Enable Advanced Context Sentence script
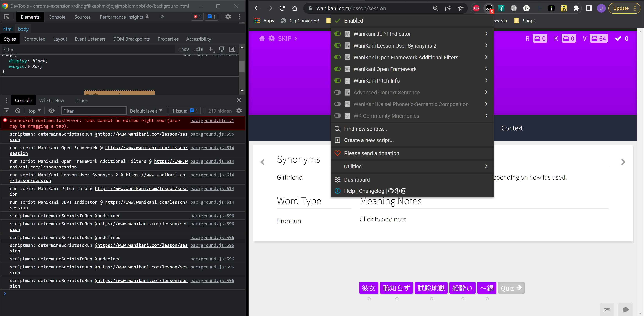The width and height of the screenshot is (644, 316). (337, 92)
